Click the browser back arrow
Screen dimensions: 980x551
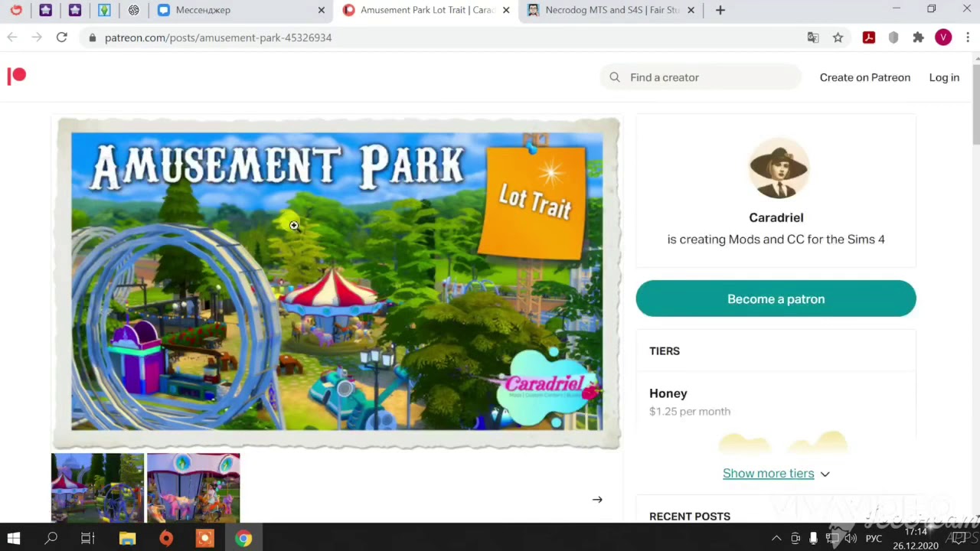(12, 37)
